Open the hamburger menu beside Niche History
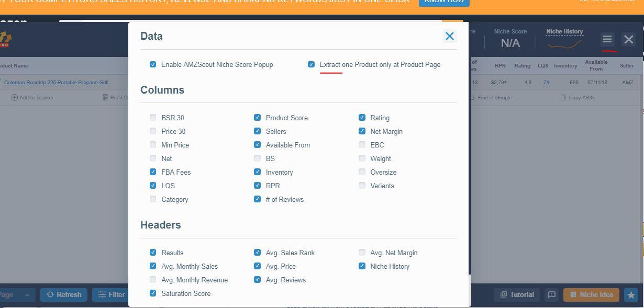 607,39
